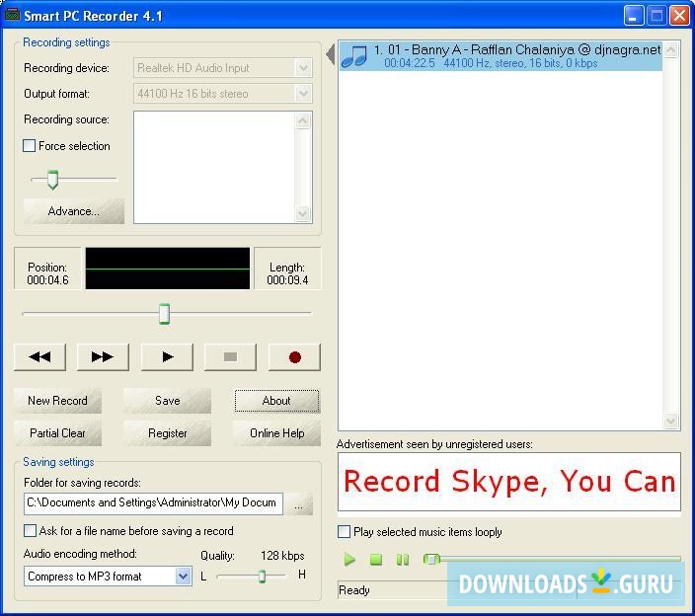Open the Recording device dropdown

coord(303,68)
